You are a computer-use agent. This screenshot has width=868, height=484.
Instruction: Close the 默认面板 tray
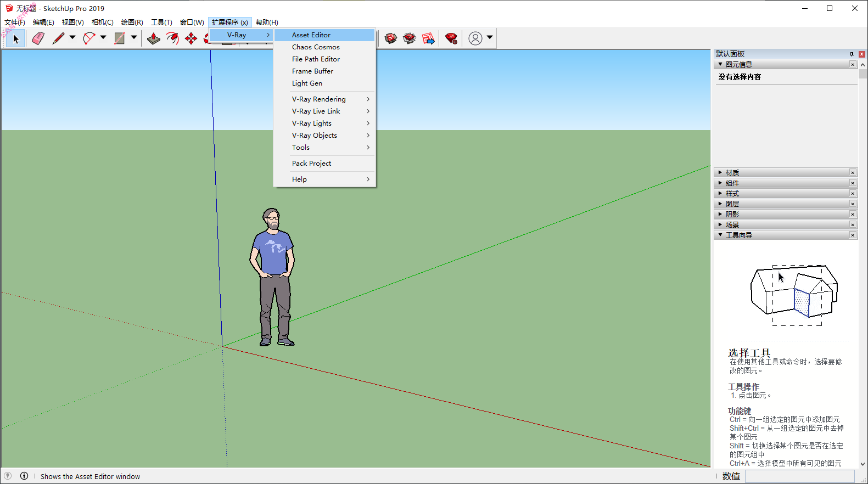[862, 54]
